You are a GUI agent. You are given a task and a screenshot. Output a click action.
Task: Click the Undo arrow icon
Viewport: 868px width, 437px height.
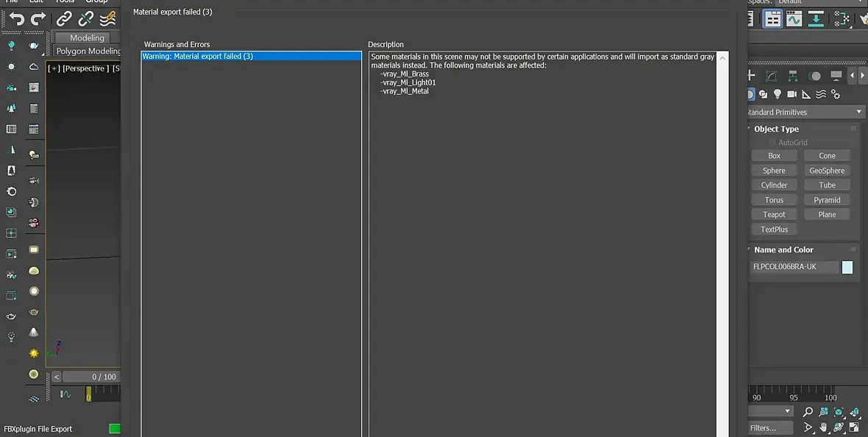point(17,19)
